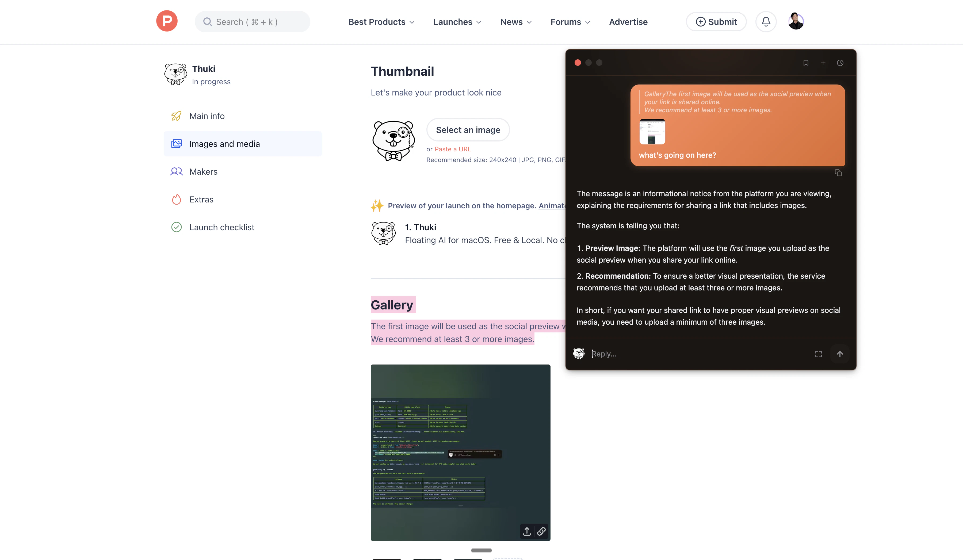
Task: Copy the orange quoted message using its copy icon
Action: coord(838,173)
